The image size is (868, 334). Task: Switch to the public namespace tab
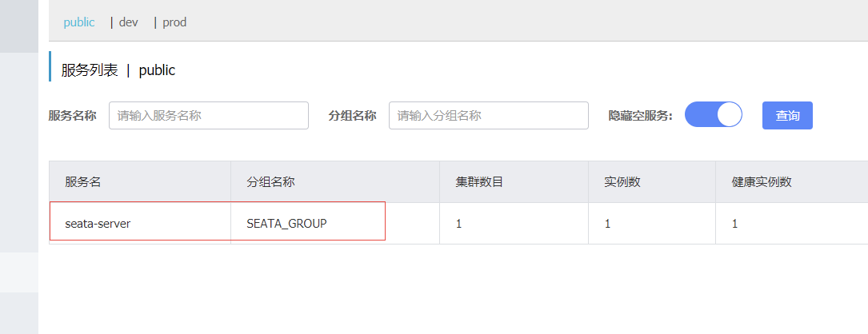coord(79,22)
